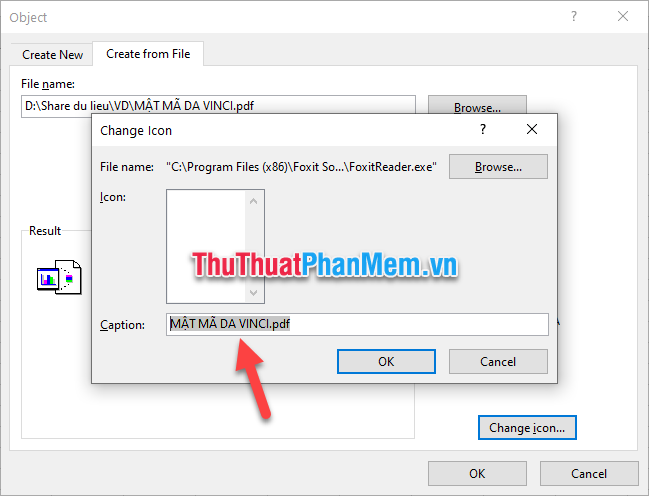Click the icon list scroll up arrow
Image resolution: width=649 pixels, height=496 pixels.
[254, 202]
